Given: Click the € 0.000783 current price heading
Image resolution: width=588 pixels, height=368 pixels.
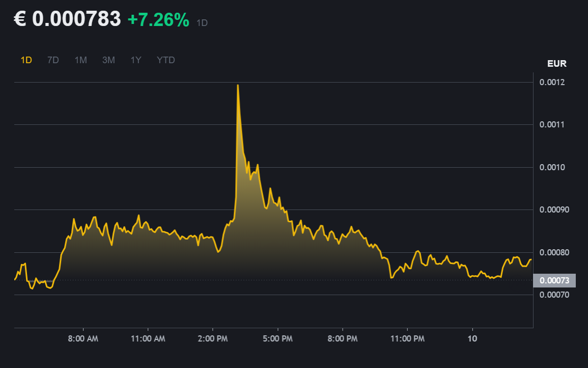Looking at the screenshot, I should pyautogui.click(x=67, y=19).
